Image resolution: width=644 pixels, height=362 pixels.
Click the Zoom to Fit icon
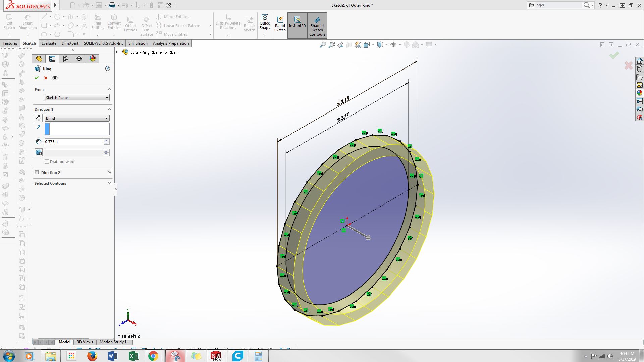pyautogui.click(x=323, y=45)
